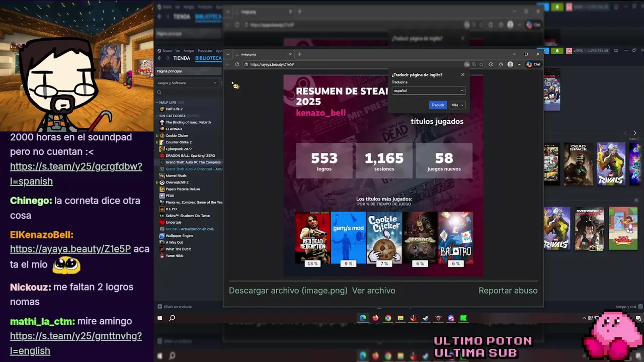Select Garry's Mod cover in summary
The height and width of the screenshot is (362, 644).
(348, 237)
